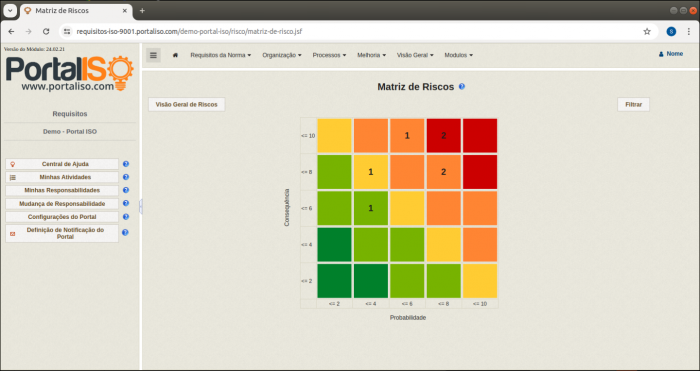View site information icon in address bar
Screen dimensions: 700x371
[x=67, y=31]
